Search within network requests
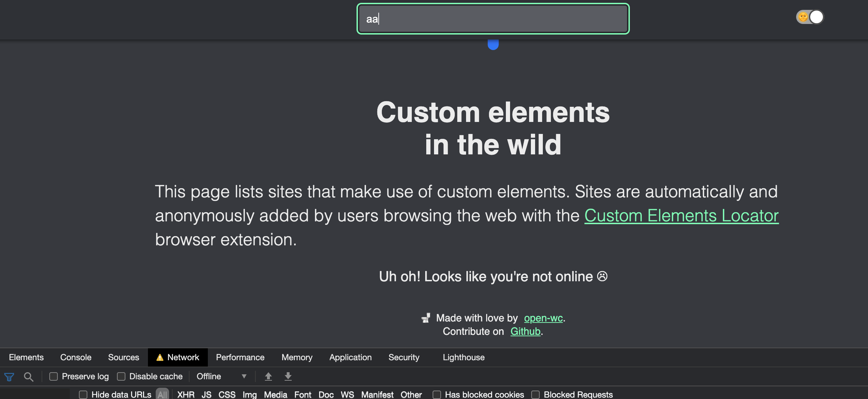This screenshot has width=868, height=399. [29, 376]
